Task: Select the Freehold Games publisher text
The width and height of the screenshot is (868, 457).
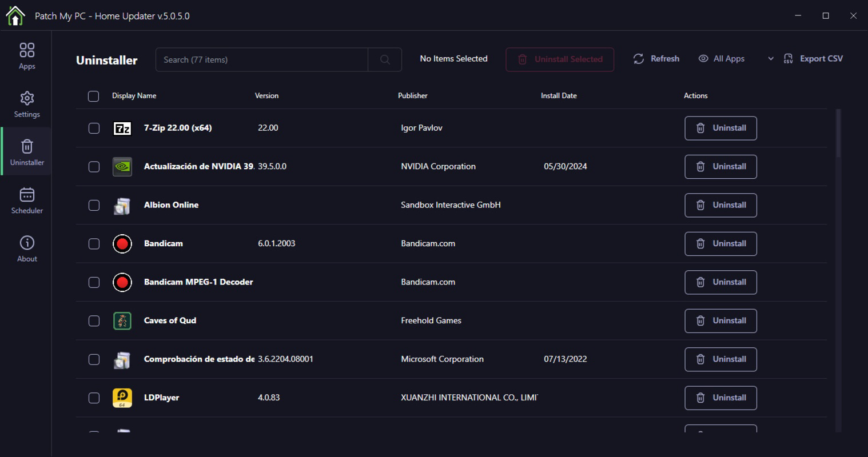Action: [x=431, y=321]
